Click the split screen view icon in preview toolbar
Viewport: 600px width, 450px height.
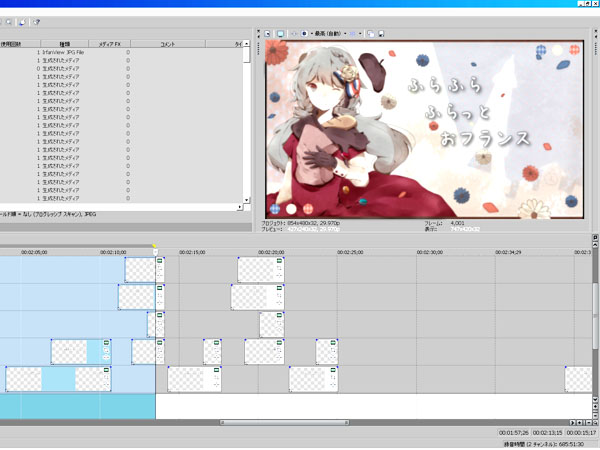click(304, 34)
